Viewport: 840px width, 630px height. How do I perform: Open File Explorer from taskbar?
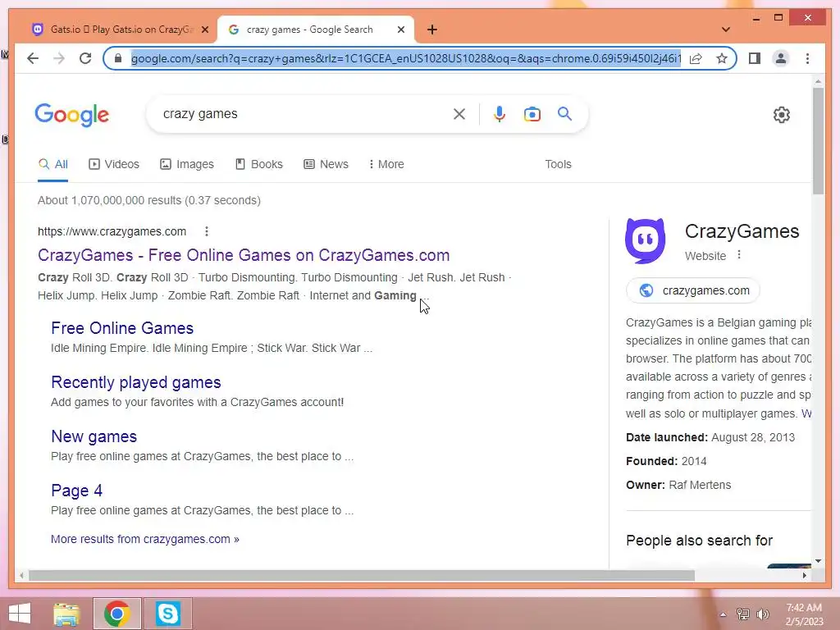click(x=66, y=614)
